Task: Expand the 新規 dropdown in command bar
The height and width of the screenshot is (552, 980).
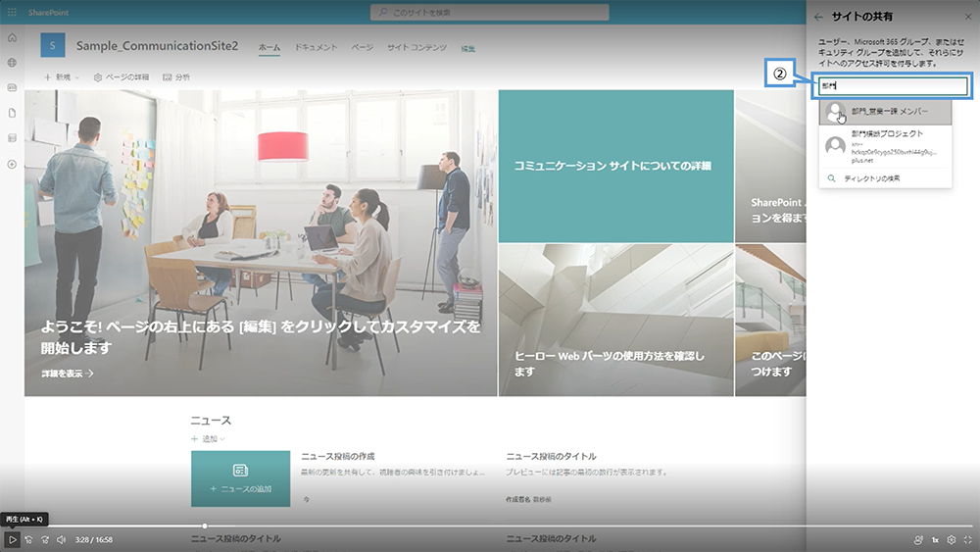Action: coord(62,77)
